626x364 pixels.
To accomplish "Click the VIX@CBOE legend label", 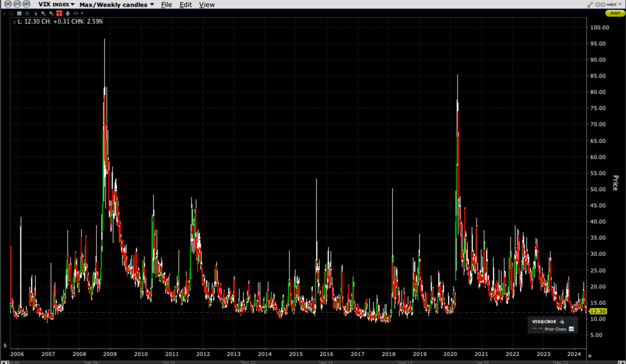I will (x=543, y=321).
